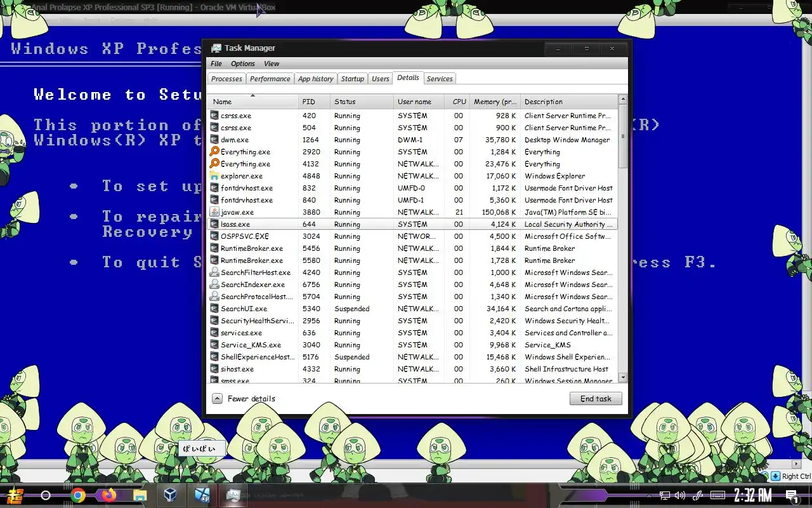Select the csrss.exe row with PID 504

click(412, 128)
